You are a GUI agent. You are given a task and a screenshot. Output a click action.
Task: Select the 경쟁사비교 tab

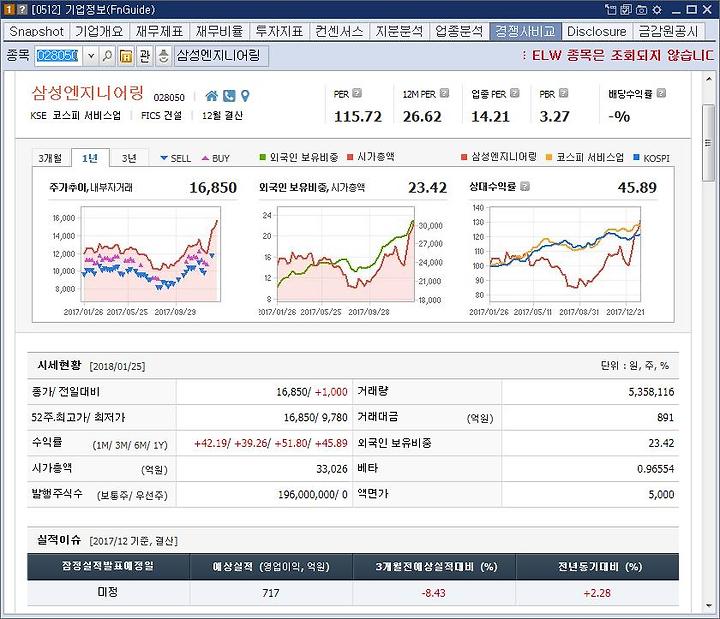pos(525,31)
